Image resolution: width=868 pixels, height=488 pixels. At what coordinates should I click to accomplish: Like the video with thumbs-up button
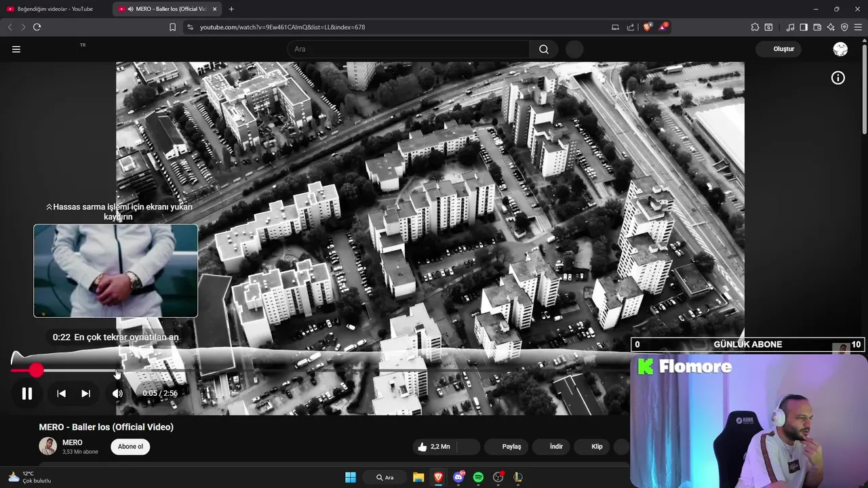434,447
